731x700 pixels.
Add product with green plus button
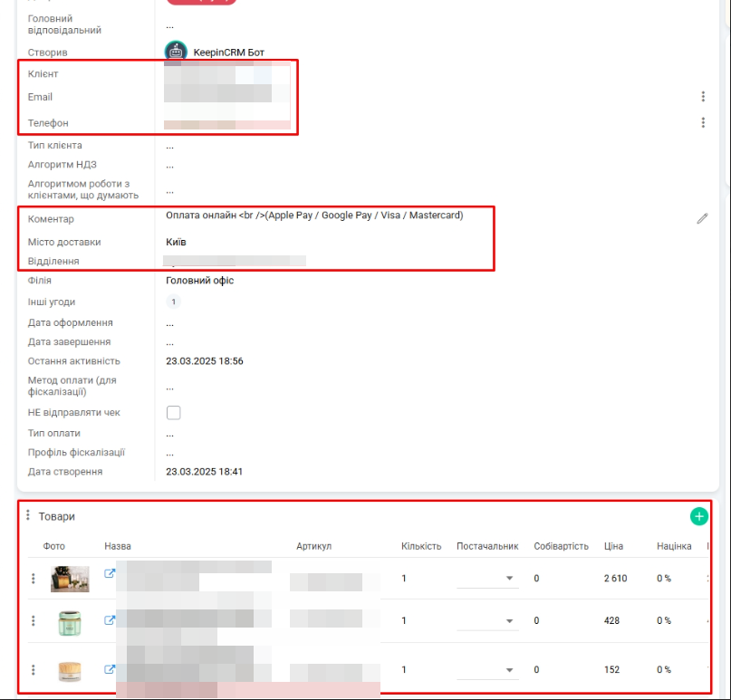pos(698,516)
